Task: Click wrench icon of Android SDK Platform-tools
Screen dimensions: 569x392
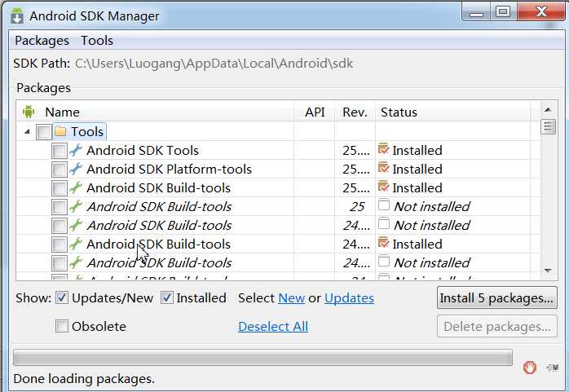Action: (x=76, y=169)
